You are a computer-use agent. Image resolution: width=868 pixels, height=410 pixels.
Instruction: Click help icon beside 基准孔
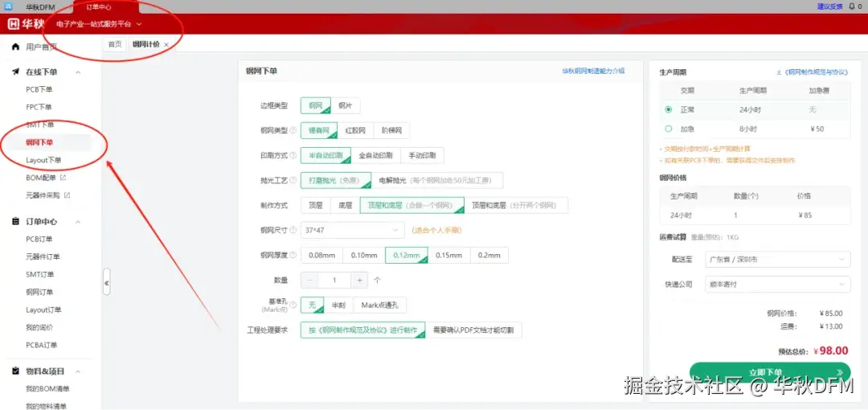pos(293,305)
